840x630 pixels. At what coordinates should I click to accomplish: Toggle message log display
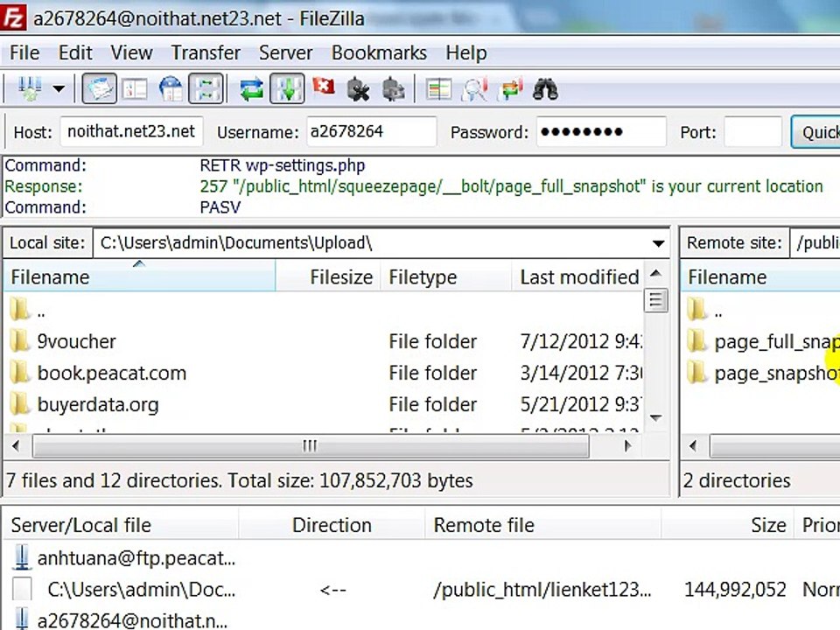point(99,89)
